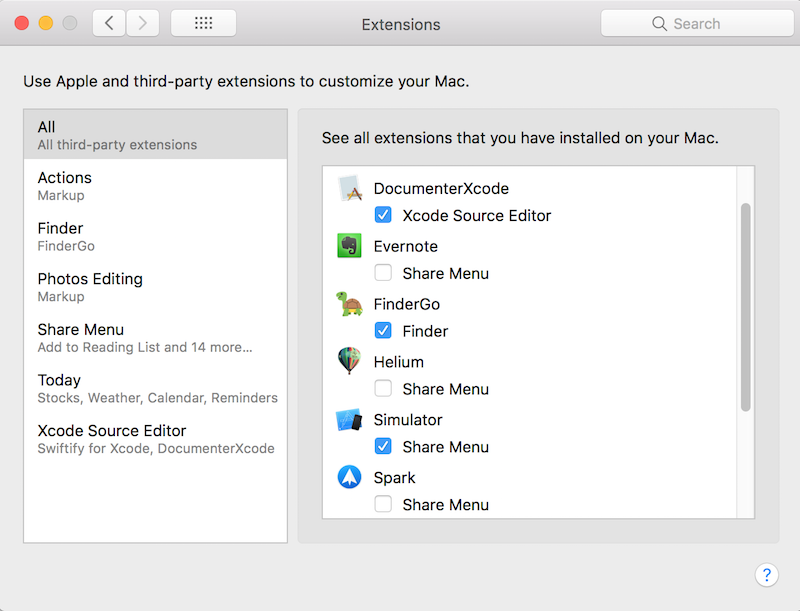Click the Evernote name in list
This screenshot has width=800, height=611.
406,246
